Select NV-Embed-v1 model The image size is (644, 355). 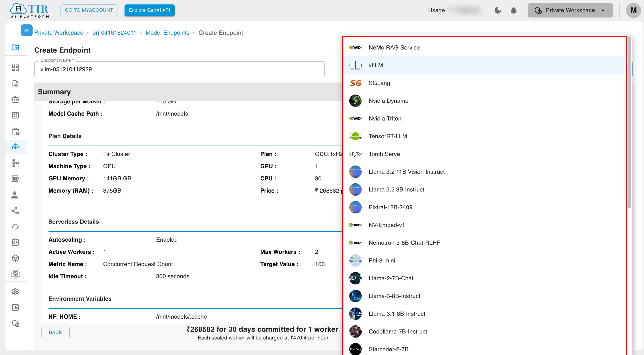click(x=484, y=225)
